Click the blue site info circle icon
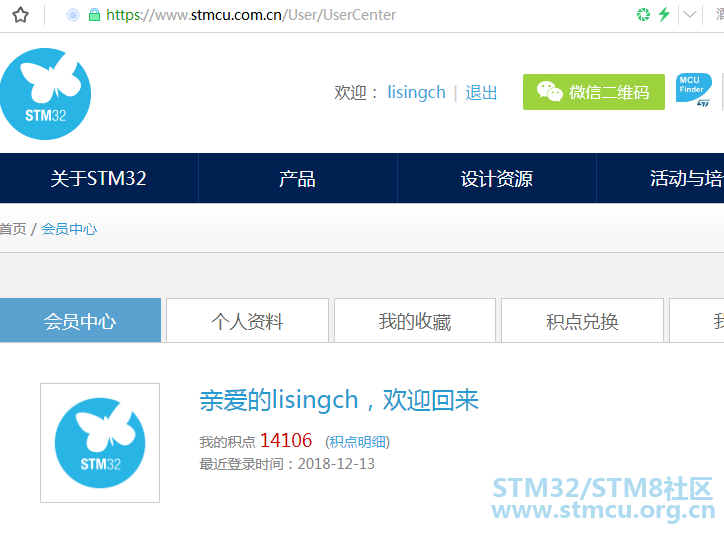The height and width of the screenshot is (533, 724). click(73, 15)
